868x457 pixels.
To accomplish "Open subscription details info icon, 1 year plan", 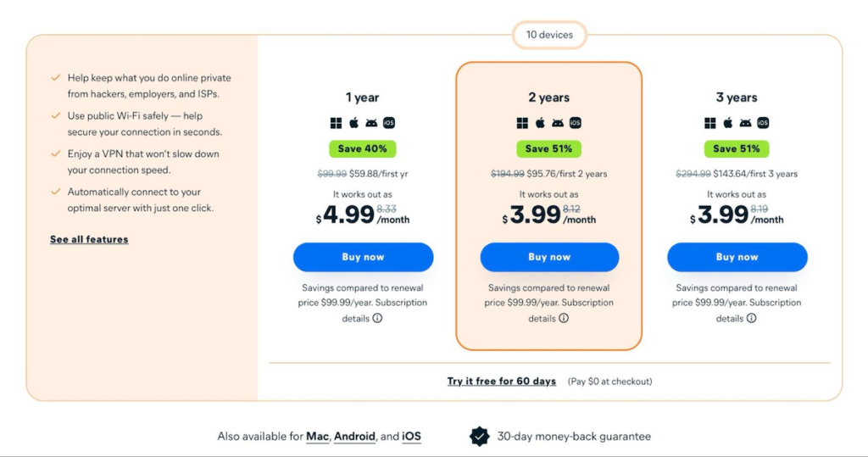I will click(x=377, y=319).
